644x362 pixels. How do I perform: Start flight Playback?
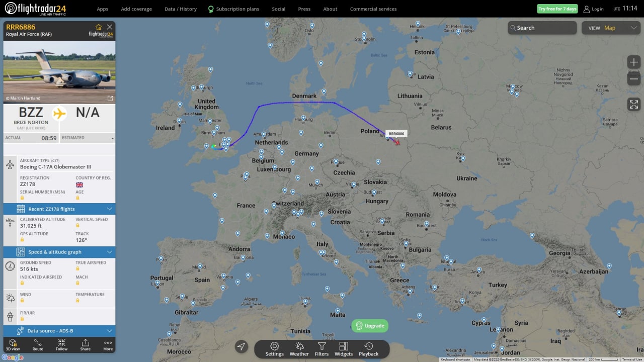click(369, 349)
